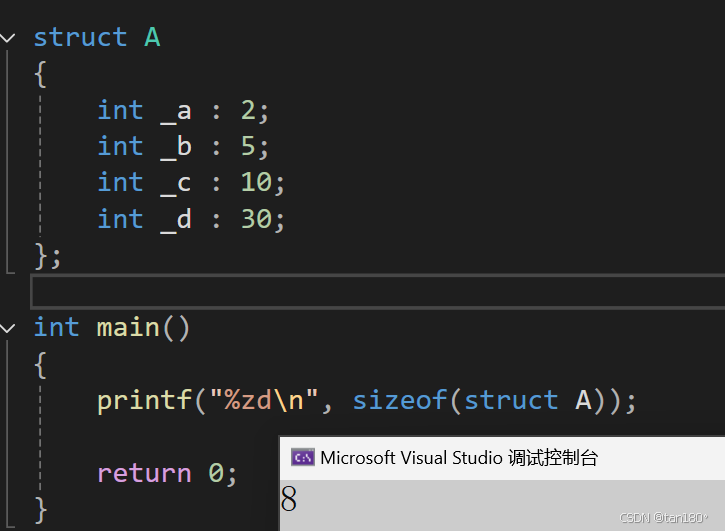Click the _d bitfield member name

point(176,219)
